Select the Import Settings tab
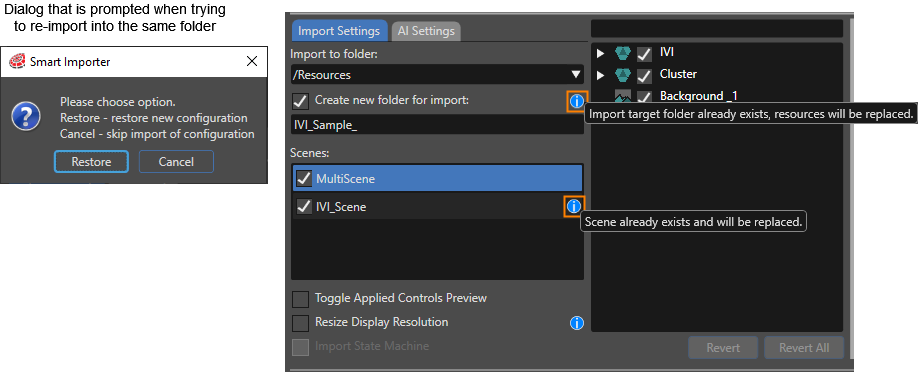Screen dimensions: 918x372 (x=339, y=31)
